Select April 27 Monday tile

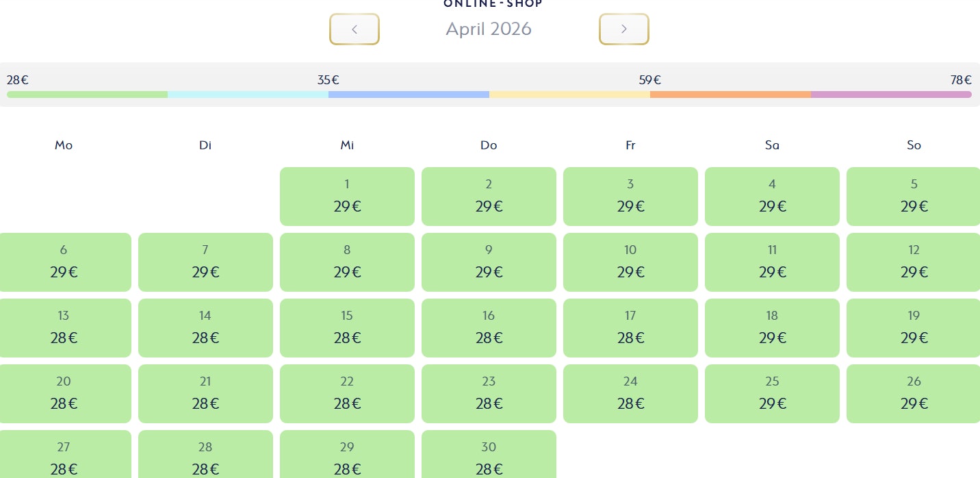click(64, 455)
